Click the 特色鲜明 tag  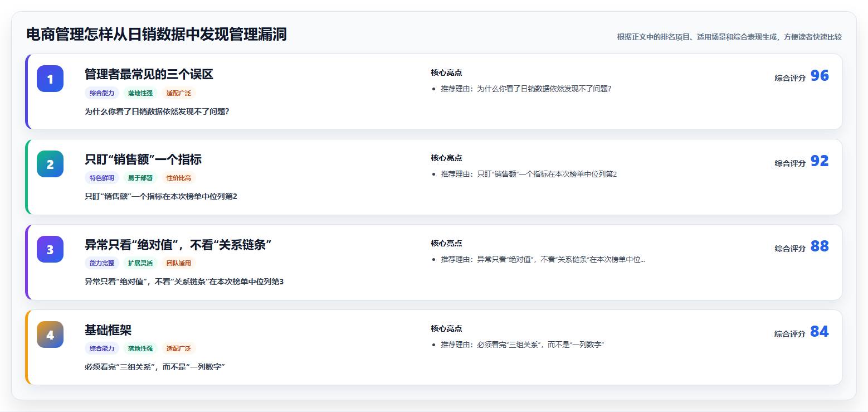pos(102,178)
